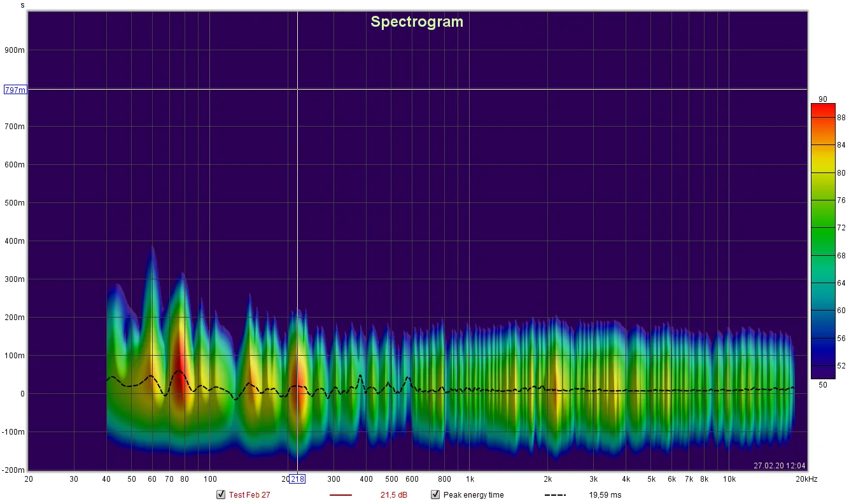Click the Peak energy time legend label

[x=474, y=495]
